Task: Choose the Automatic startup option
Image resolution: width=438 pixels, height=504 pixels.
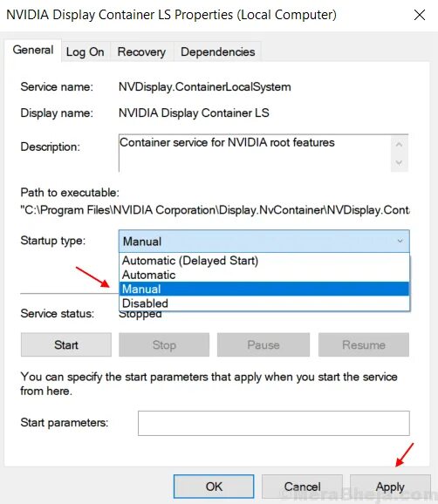Action: coord(264,275)
